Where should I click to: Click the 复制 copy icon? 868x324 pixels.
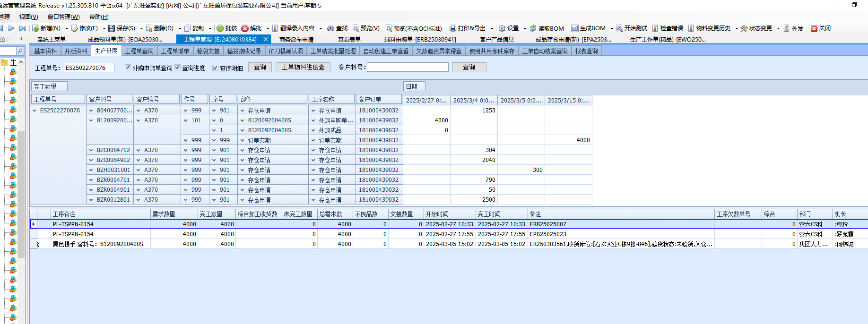coord(187,28)
